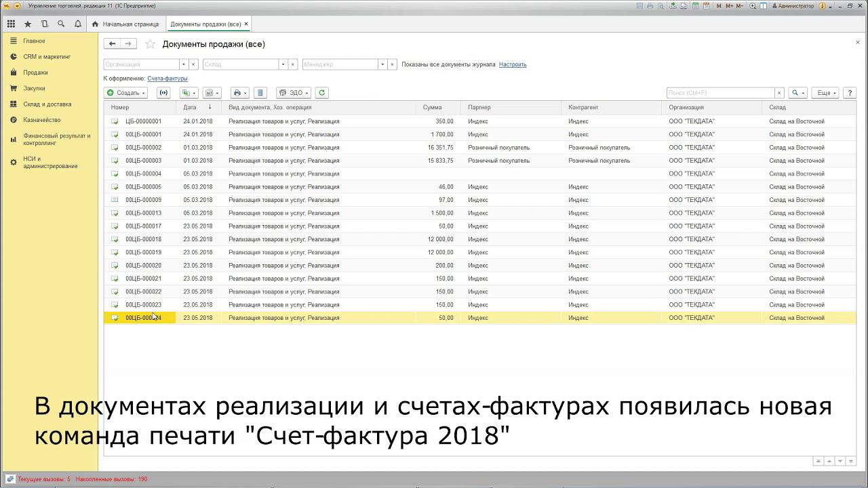This screenshot has height=488, width=868.
Task: Open the history icon in top panel
Action: [x=45, y=24]
